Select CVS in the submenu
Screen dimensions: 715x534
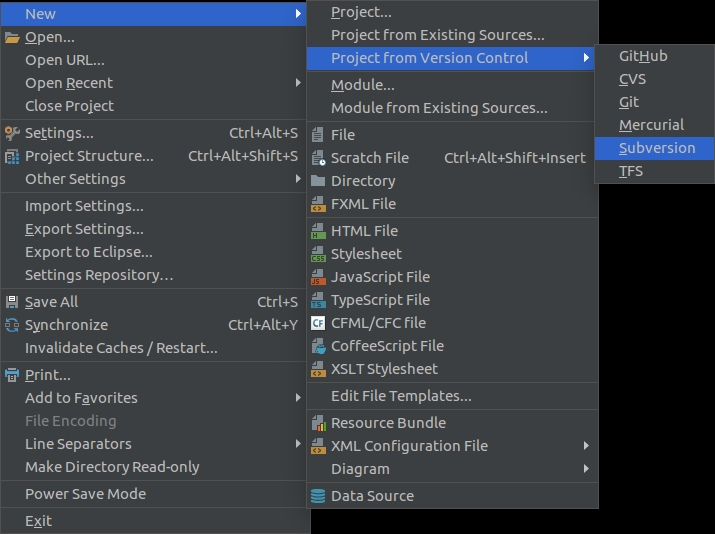click(654, 79)
